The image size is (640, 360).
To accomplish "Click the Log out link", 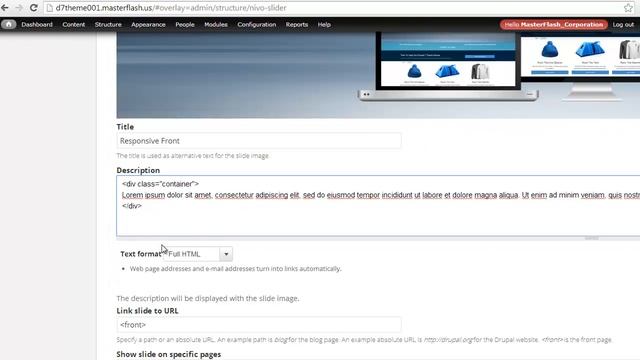I will click(x=623, y=24).
